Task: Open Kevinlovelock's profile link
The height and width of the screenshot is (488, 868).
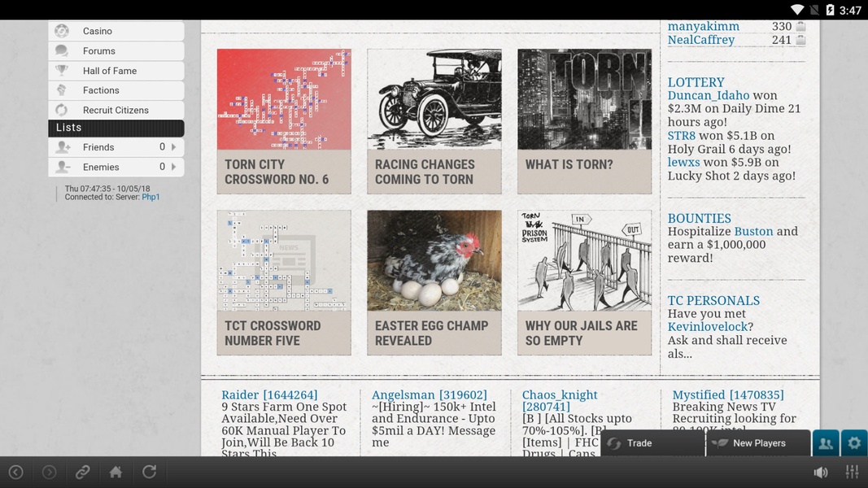Action: [708, 327]
